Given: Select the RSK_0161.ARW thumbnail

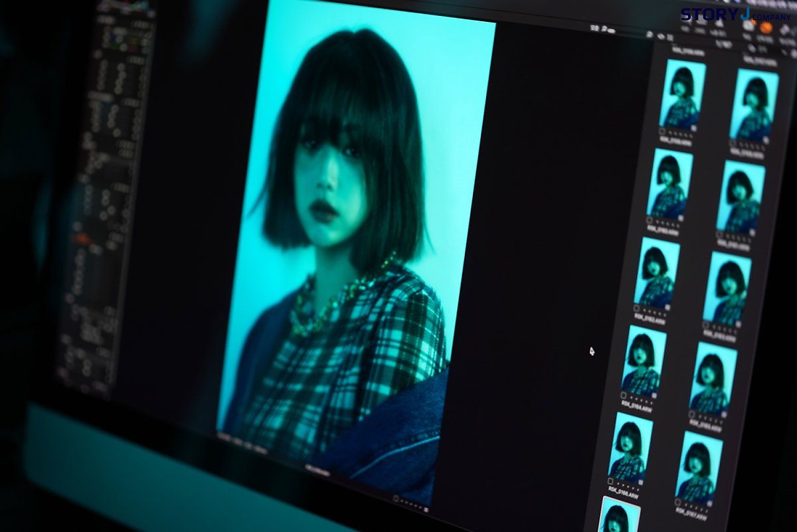Looking at the screenshot, I should 741,198.
